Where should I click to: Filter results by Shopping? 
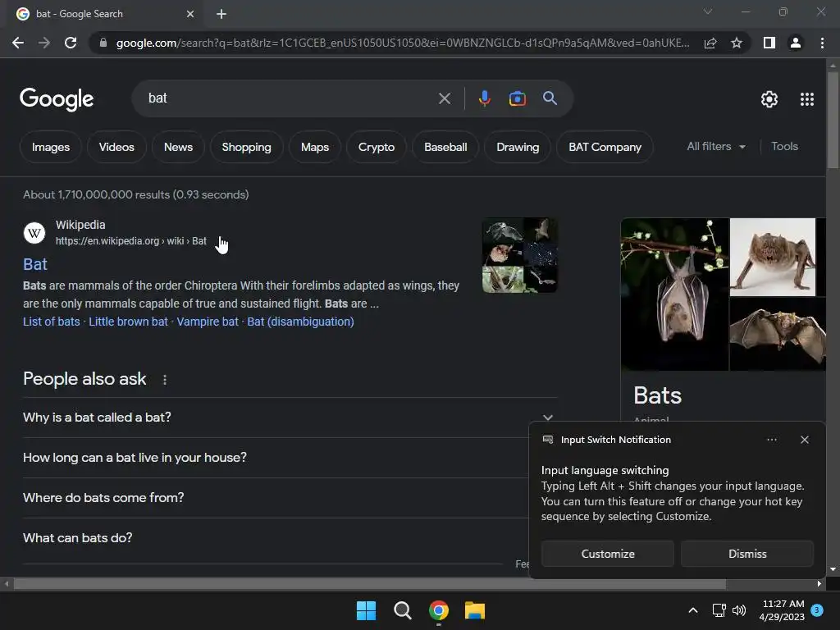[246, 147]
